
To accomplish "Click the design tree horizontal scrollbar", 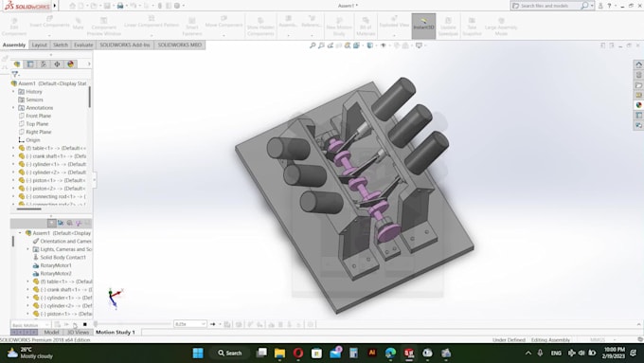I will pos(28,209).
